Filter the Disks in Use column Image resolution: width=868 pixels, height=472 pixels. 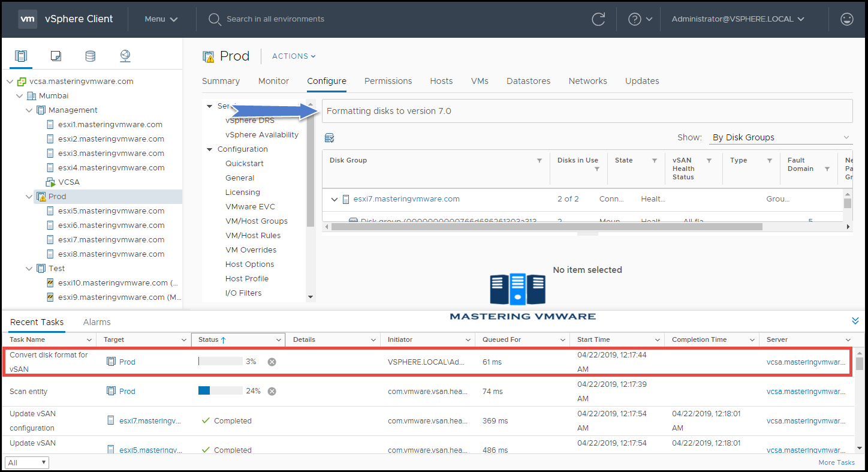597,169
